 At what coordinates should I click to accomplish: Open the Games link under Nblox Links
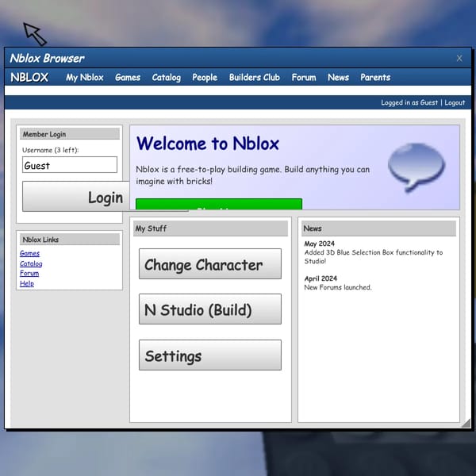point(29,253)
